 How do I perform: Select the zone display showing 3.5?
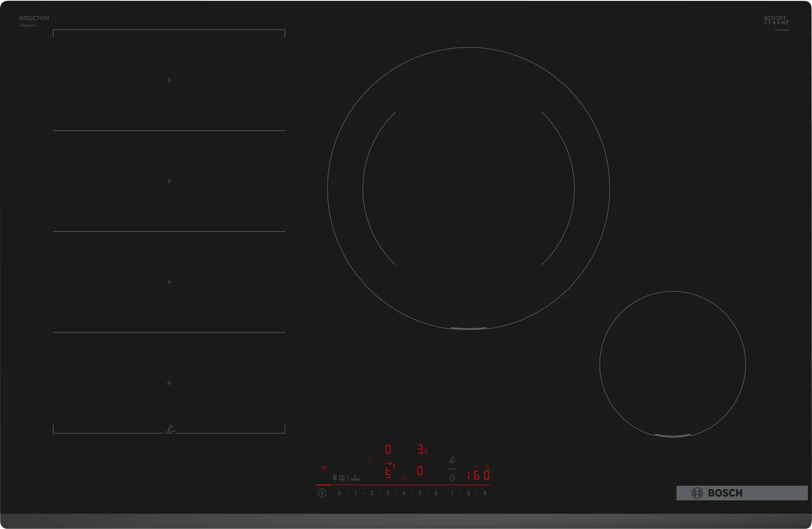tap(422, 449)
